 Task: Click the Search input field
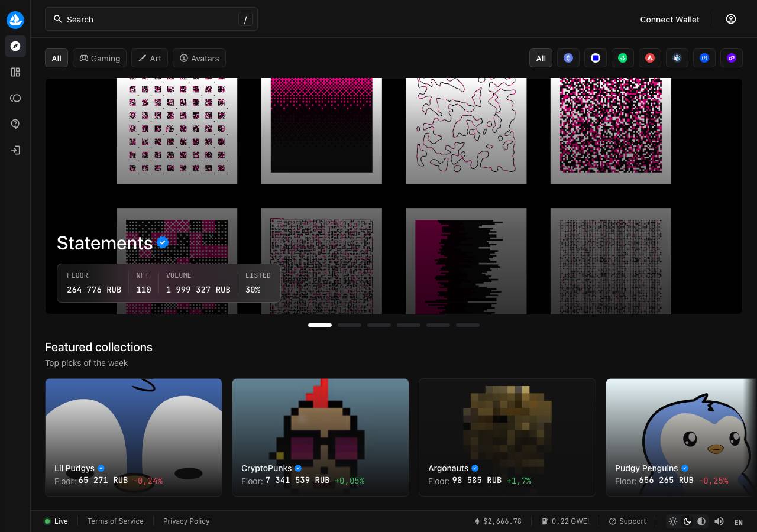(x=151, y=19)
